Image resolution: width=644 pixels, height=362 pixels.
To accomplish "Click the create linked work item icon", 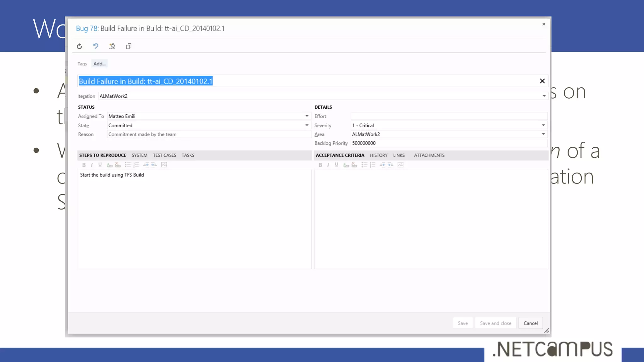I will coord(112,46).
